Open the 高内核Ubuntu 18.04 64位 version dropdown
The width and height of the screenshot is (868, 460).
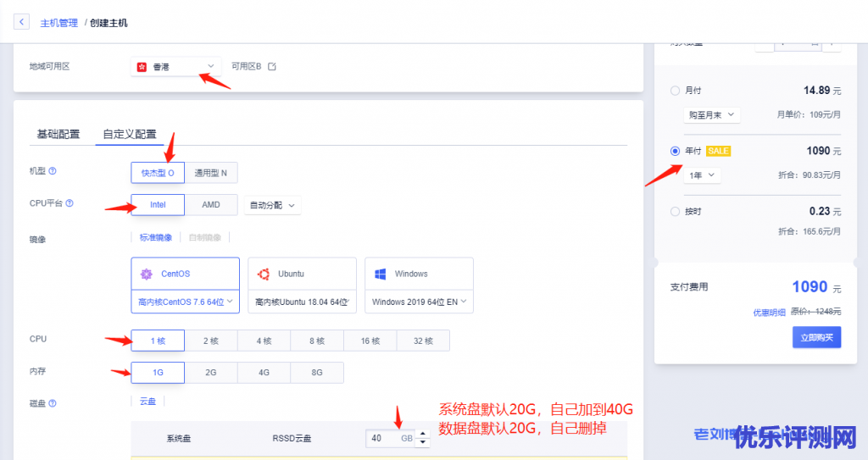[303, 302]
